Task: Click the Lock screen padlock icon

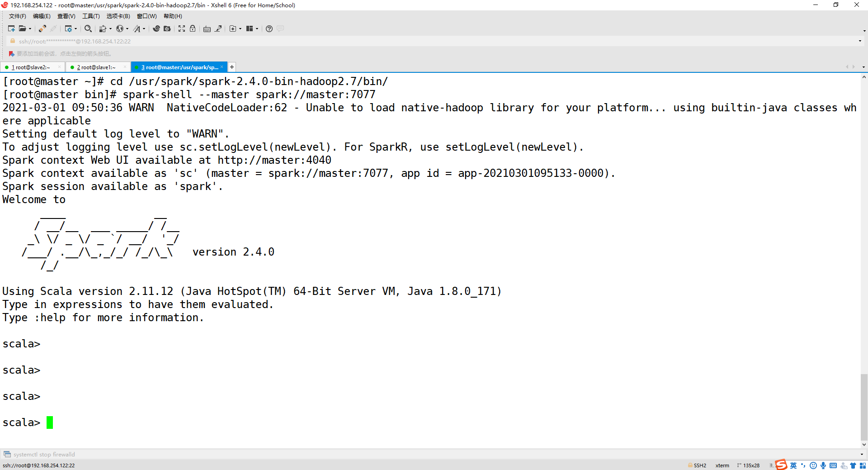Action: click(193, 28)
